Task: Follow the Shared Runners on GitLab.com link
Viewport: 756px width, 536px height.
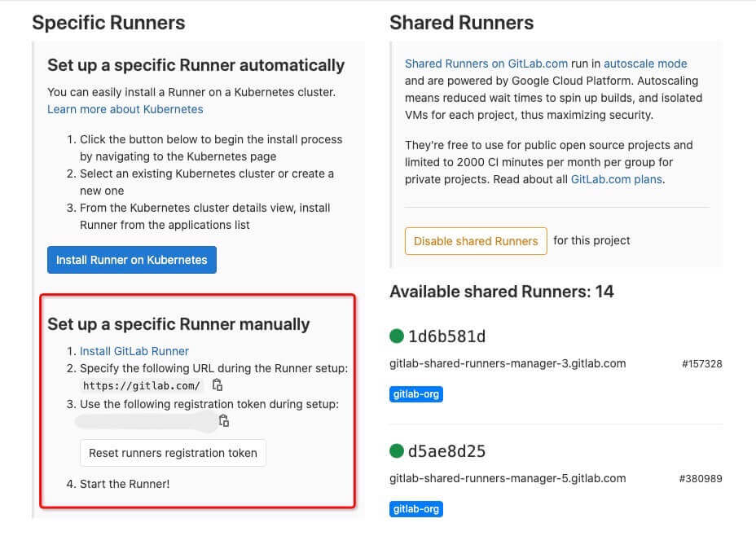Action: 486,64
